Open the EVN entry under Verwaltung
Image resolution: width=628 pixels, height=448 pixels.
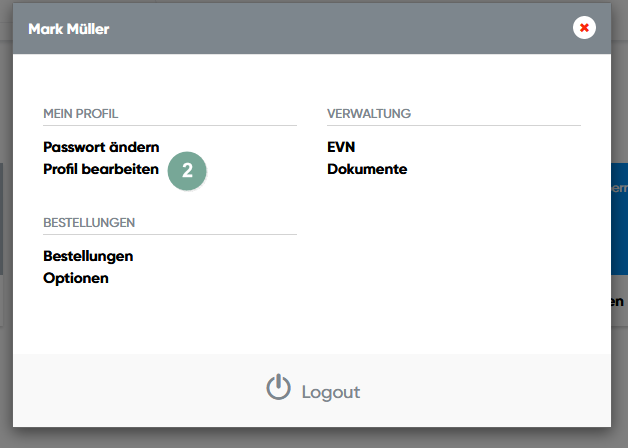coord(341,147)
